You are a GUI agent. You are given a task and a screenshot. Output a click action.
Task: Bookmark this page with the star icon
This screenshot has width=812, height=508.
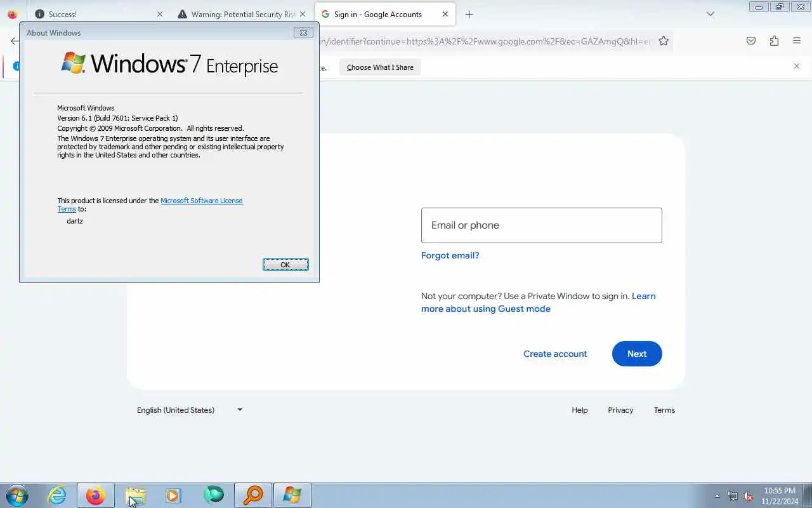[664, 41]
